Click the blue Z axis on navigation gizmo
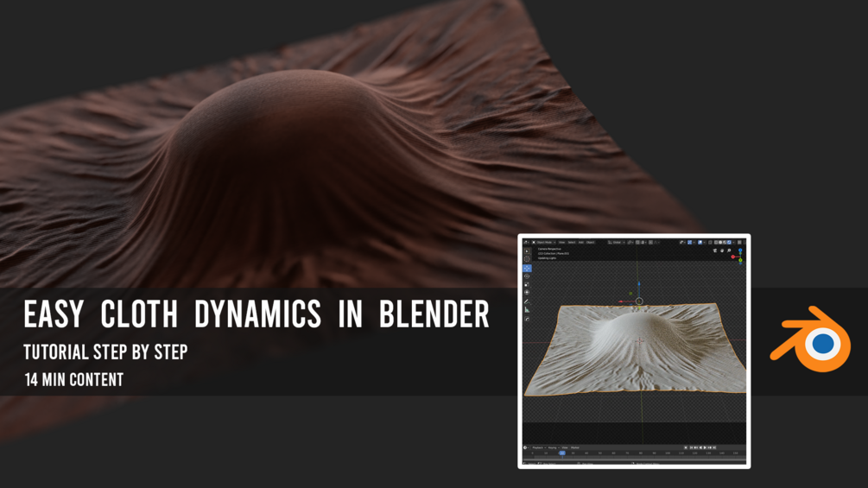The image size is (868, 488). pos(740,250)
